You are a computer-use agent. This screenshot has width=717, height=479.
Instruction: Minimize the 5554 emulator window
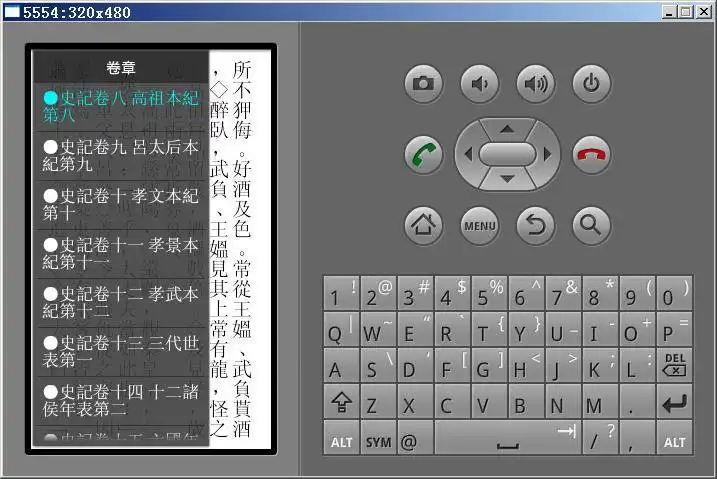pos(670,12)
